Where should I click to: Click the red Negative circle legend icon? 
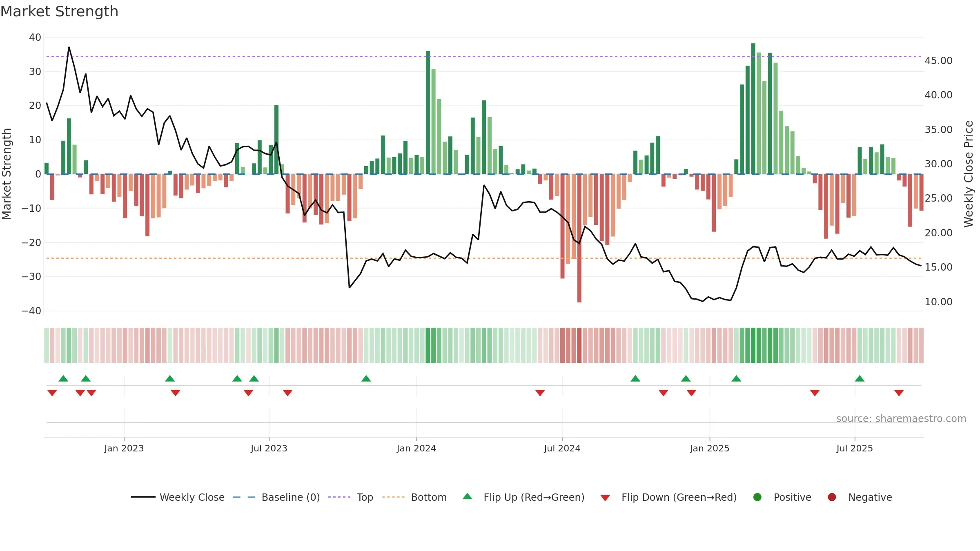coord(832,497)
